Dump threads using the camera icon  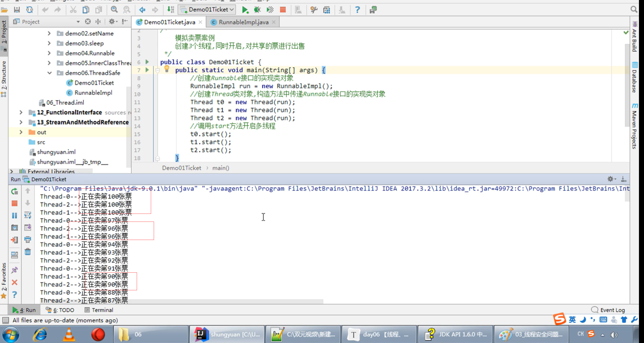point(15,228)
